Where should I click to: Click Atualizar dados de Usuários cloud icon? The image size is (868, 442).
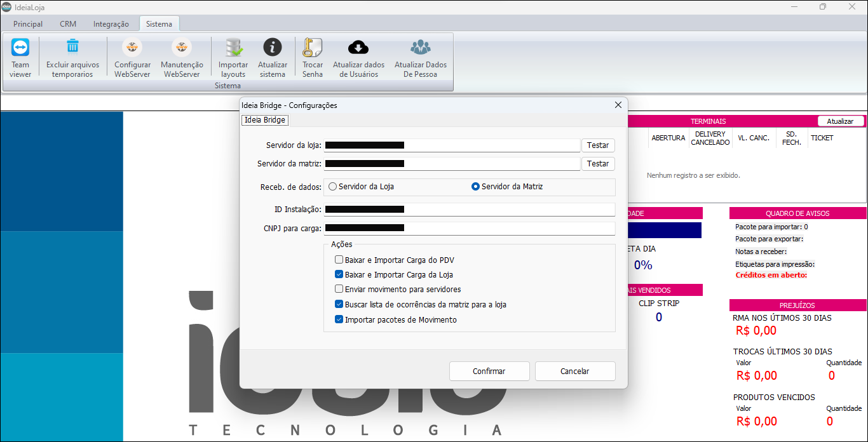pos(358,48)
